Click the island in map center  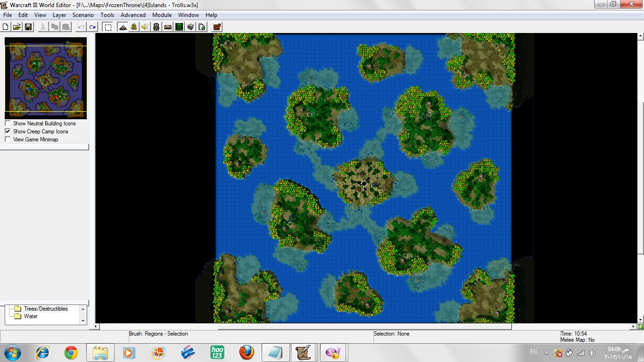click(363, 182)
